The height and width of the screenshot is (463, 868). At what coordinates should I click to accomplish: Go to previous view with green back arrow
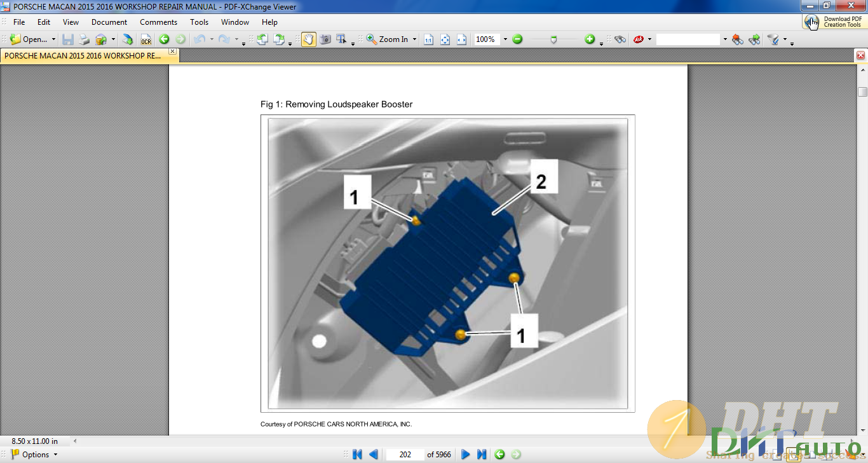tap(164, 39)
